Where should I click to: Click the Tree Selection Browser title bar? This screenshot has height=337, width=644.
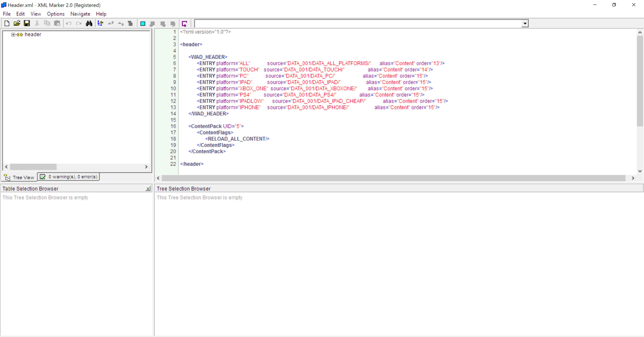399,189
